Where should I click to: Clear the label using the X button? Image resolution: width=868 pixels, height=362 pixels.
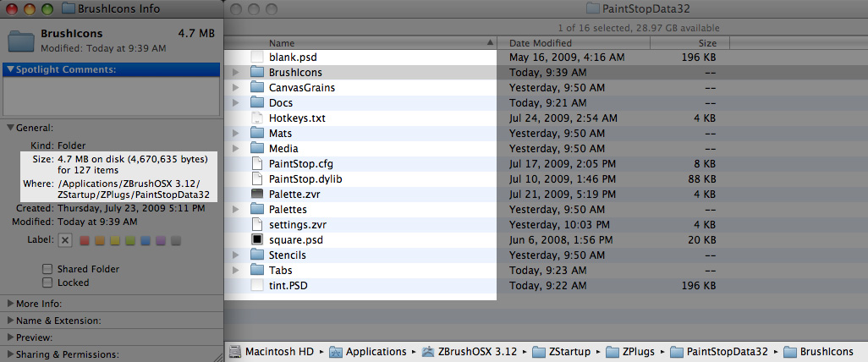point(65,241)
